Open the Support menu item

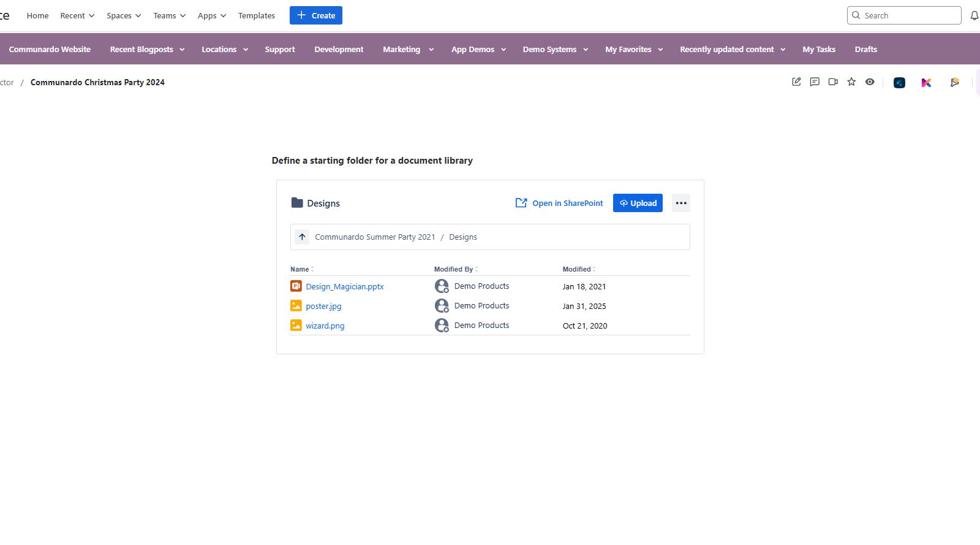click(x=280, y=49)
